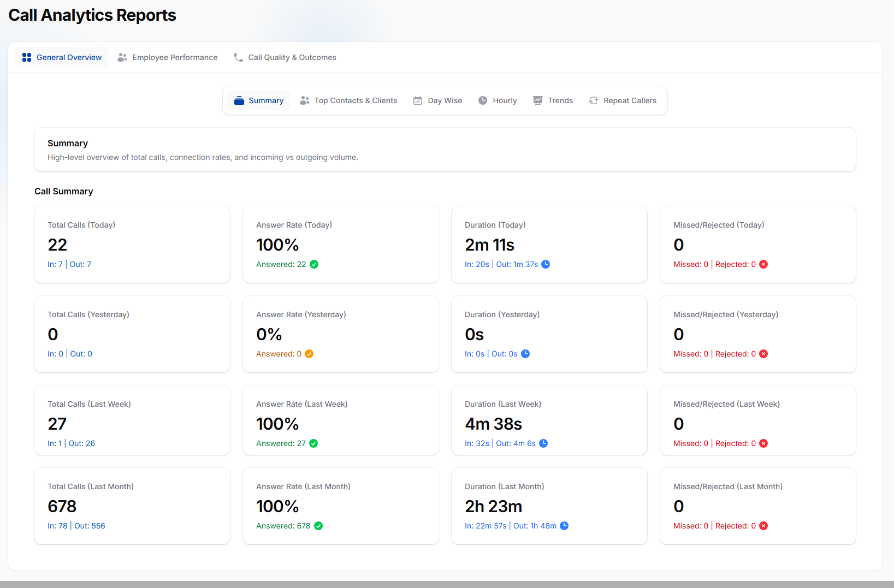Click the green check icon beside Answered: 27
This screenshot has height=588, width=894.
pos(313,443)
